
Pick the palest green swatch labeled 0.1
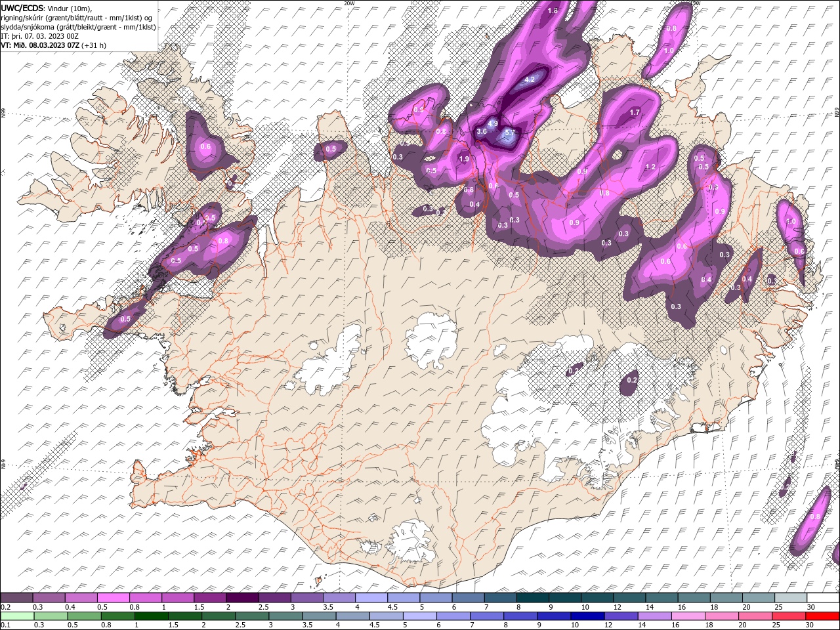(x=16, y=616)
